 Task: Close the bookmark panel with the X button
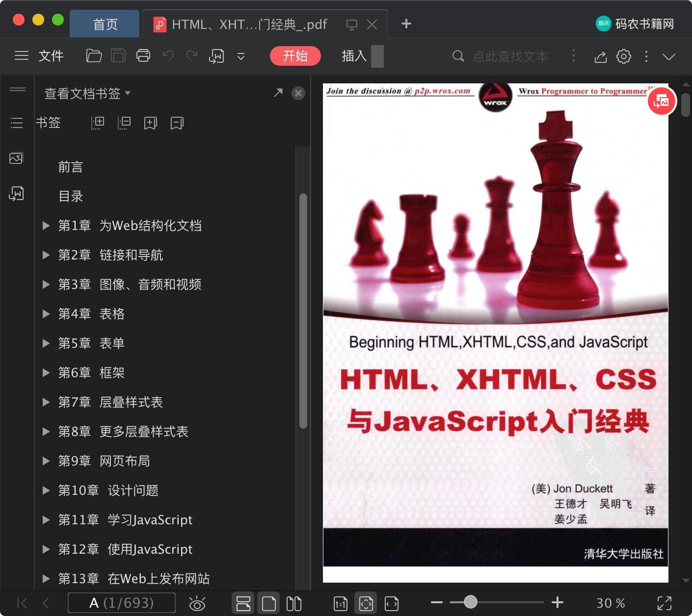298,93
